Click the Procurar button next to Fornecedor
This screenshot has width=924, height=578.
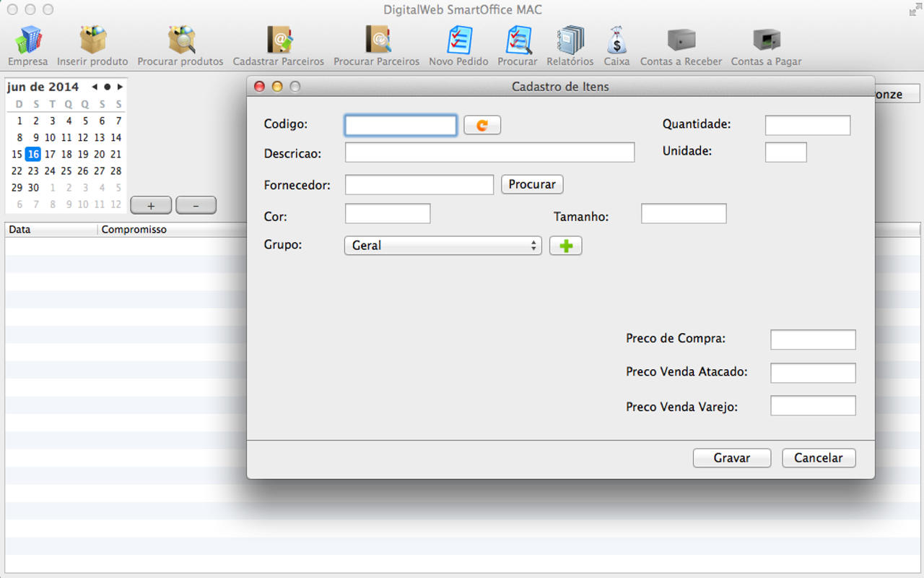point(532,184)
